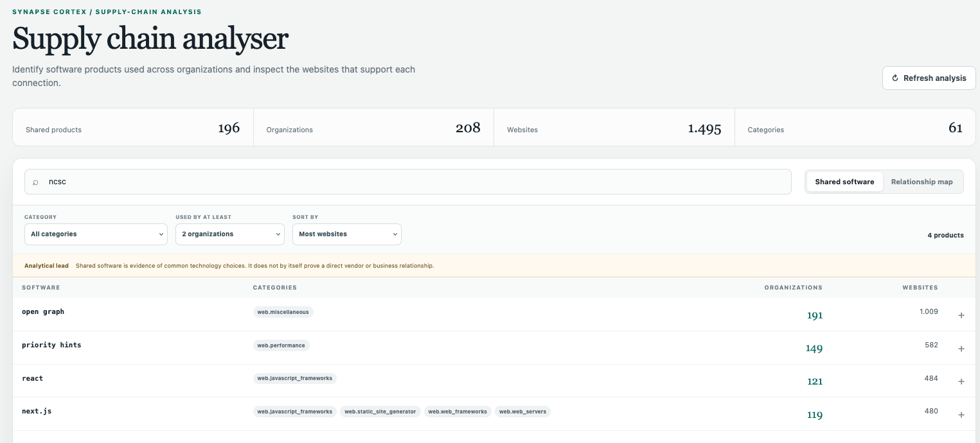Viewport: 980px width, 443px height.
Task: Click organizations count 149
Action: pos(814,349)
